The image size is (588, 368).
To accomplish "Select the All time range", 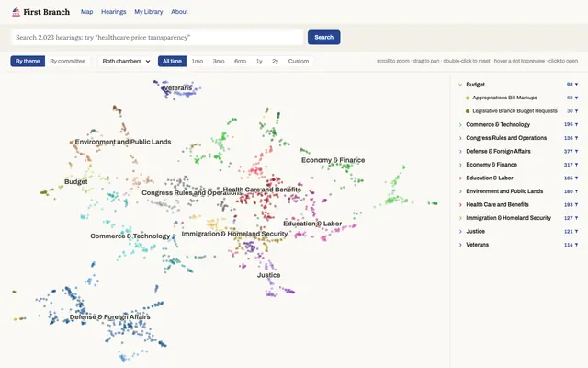I will coord(172,62).
